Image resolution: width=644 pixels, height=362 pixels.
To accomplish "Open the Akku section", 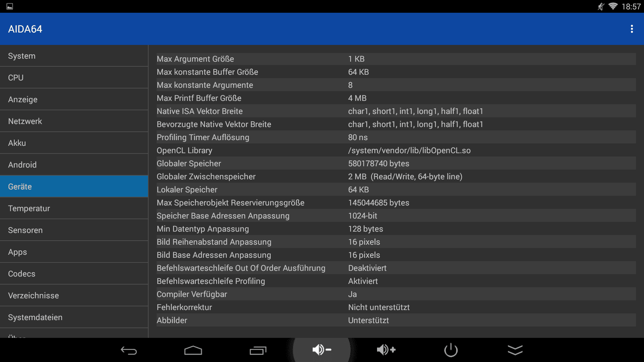I will click(x=74, y=143).
